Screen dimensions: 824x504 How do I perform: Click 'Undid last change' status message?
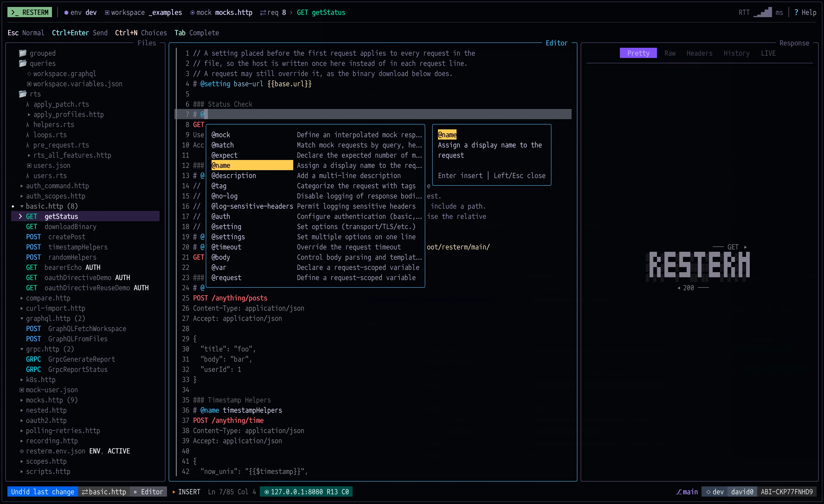pyautogui.click(x=42, y=492)
